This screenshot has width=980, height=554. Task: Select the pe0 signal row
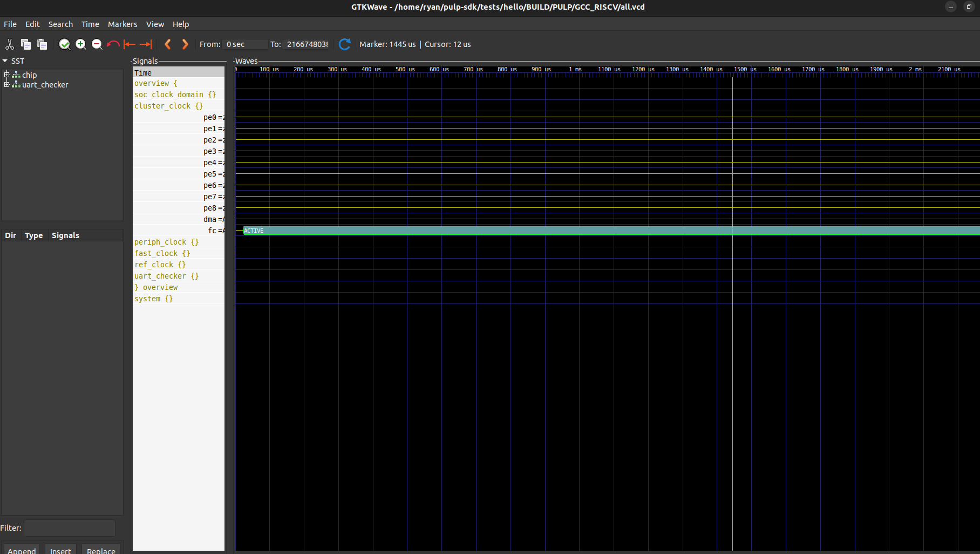pos(179,117)
